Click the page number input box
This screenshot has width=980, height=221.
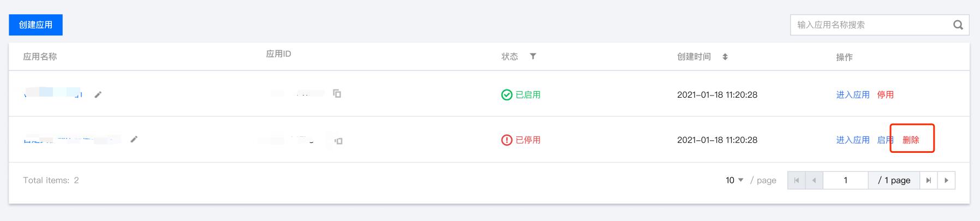845,180
